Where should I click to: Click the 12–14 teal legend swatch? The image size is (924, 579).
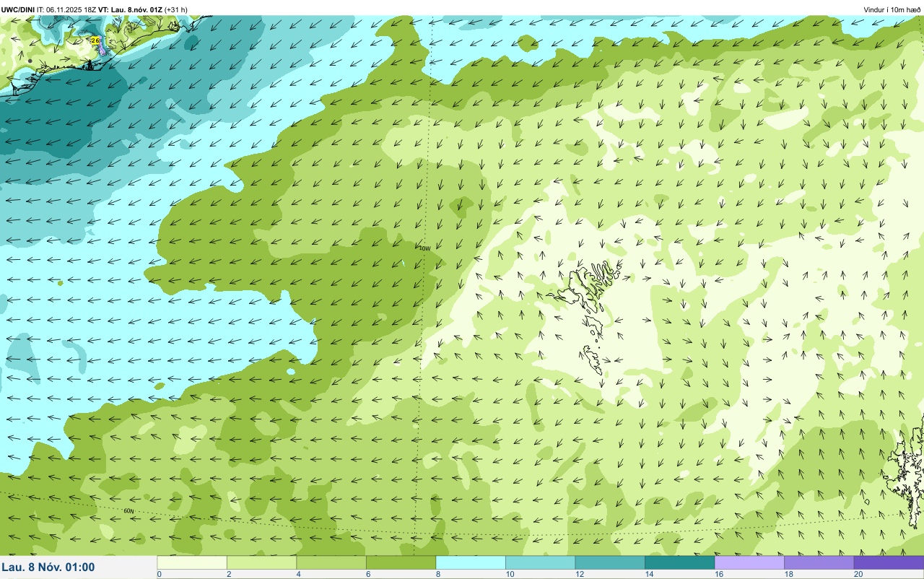pos(610,562)
